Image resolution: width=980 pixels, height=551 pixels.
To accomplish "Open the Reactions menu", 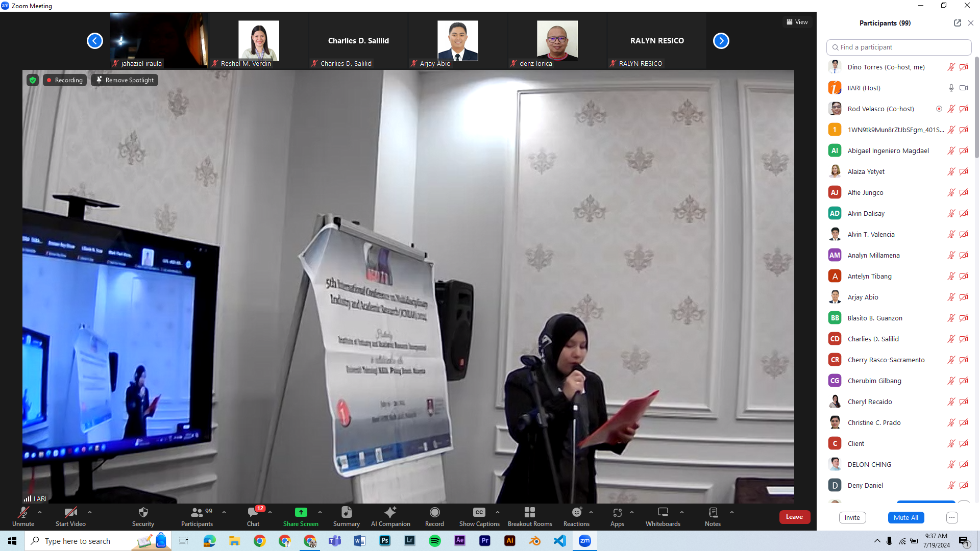I will (577, 512).
